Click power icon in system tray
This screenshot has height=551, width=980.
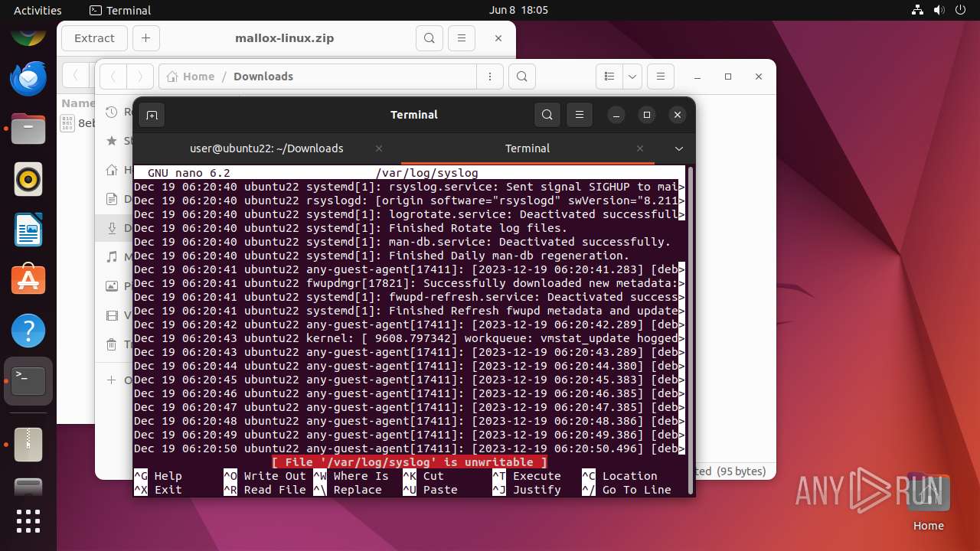(x=961, y=10)
